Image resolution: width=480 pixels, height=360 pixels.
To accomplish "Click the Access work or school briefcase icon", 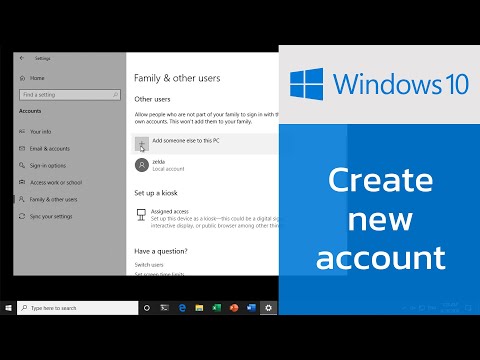I will [22, 182].
